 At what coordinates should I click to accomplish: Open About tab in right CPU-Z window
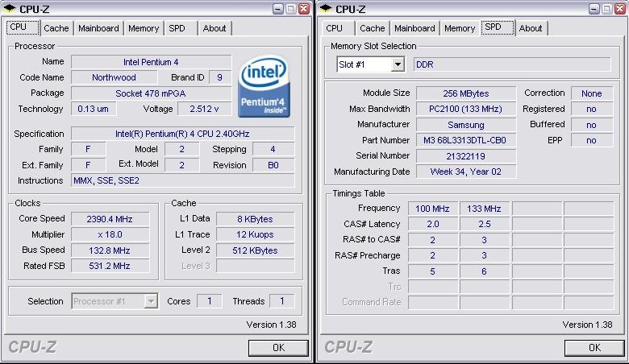[x=531, y=28]
